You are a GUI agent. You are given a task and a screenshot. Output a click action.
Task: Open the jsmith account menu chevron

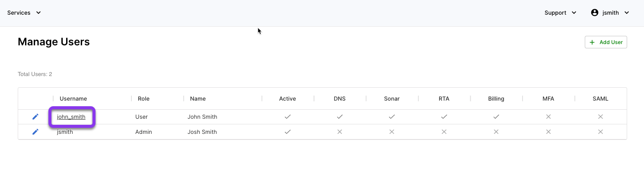tap(627, 13)
